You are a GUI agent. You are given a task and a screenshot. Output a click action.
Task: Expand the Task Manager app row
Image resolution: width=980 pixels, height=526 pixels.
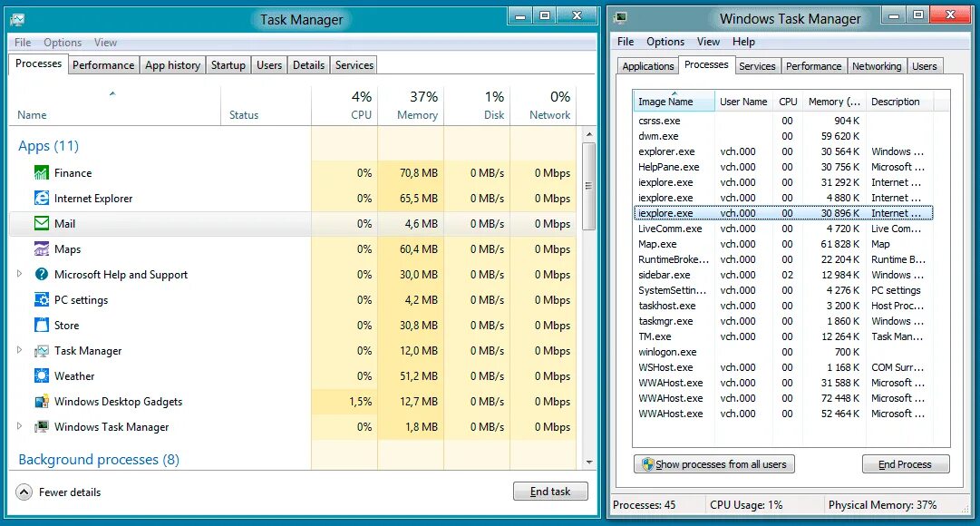(19, 350)
